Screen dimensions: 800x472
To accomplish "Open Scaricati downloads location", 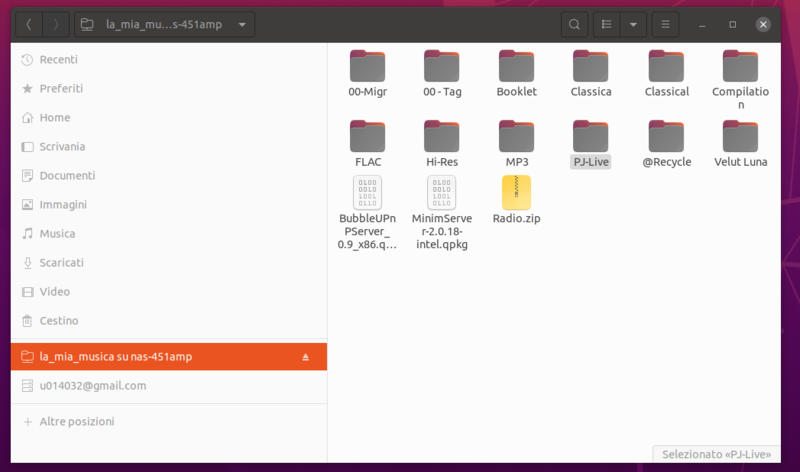I will 61,263.
